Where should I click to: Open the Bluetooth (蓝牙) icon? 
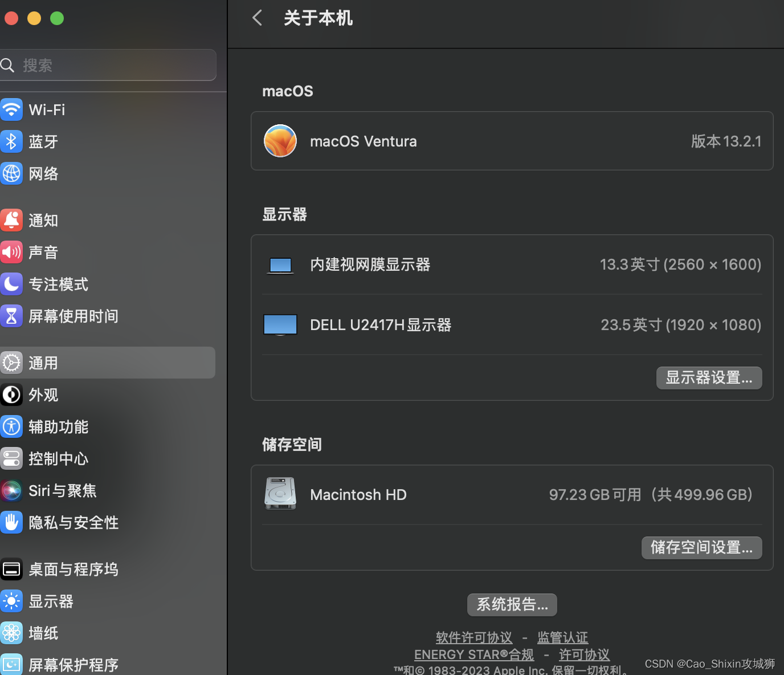click(x=11, y=141)
